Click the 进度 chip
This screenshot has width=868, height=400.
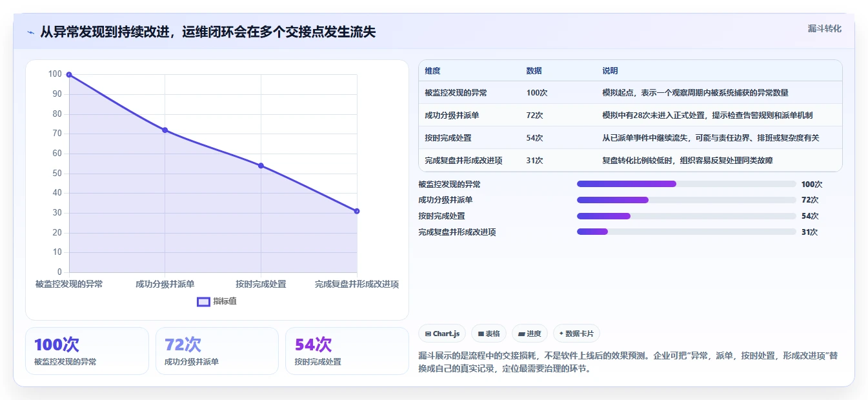(x=529, y=334)
